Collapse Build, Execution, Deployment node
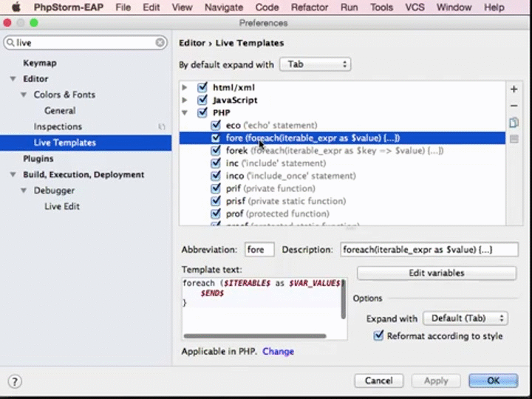 click(13, 174)
